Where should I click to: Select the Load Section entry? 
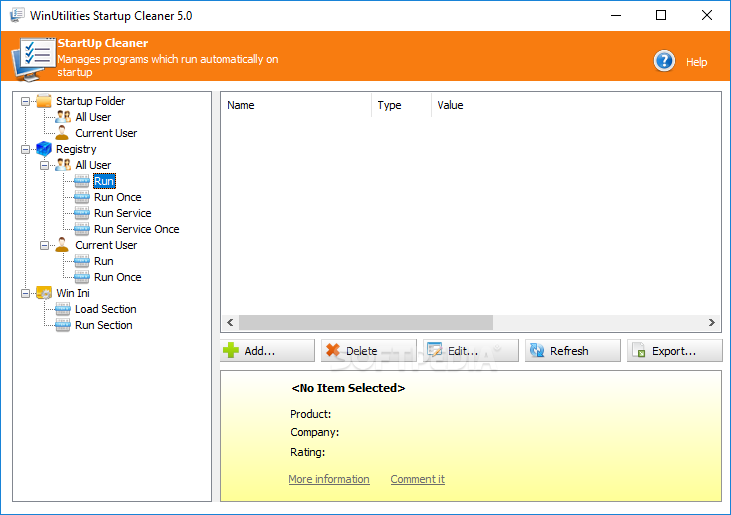coord(106,309)
